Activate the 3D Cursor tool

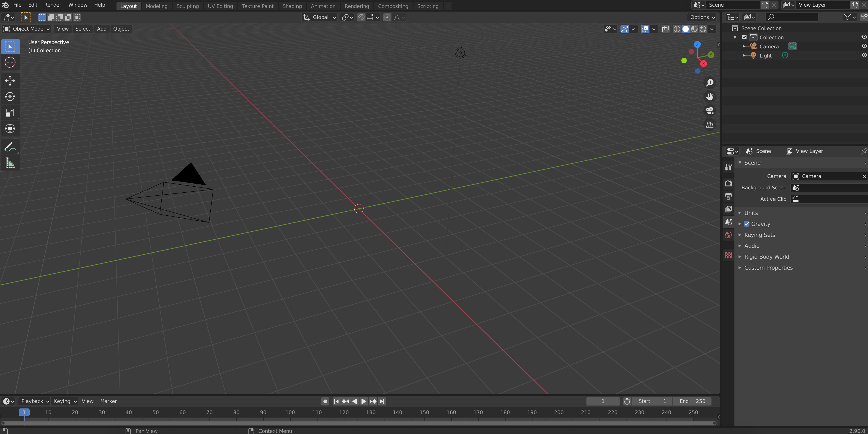tap(10, 62)
